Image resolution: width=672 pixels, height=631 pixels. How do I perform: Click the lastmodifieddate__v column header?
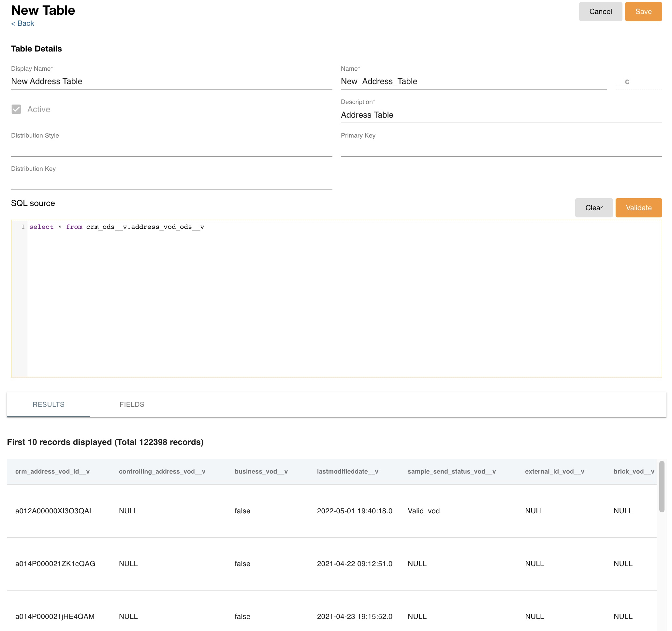click(x=347, y=472)
